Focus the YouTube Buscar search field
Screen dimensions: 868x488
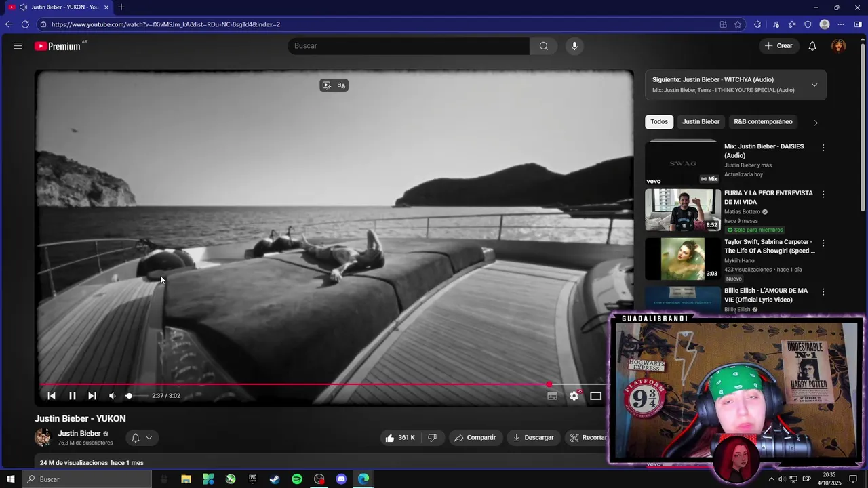408,46
